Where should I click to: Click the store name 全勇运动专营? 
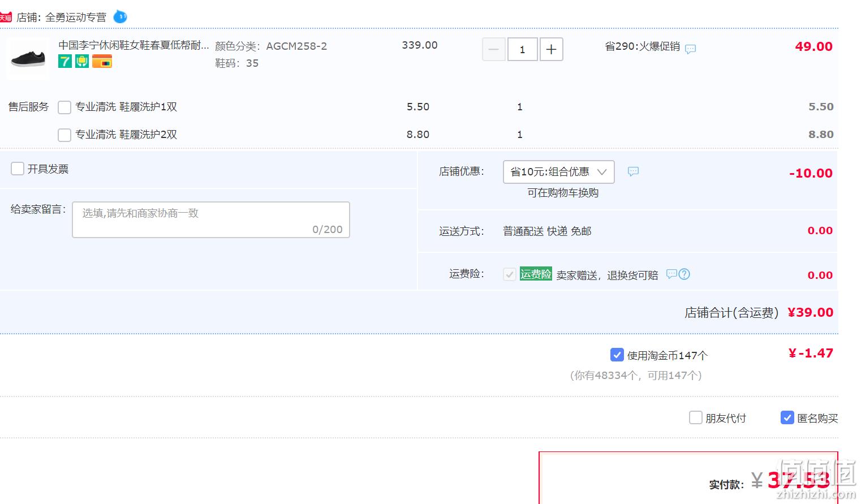(76, 18)
